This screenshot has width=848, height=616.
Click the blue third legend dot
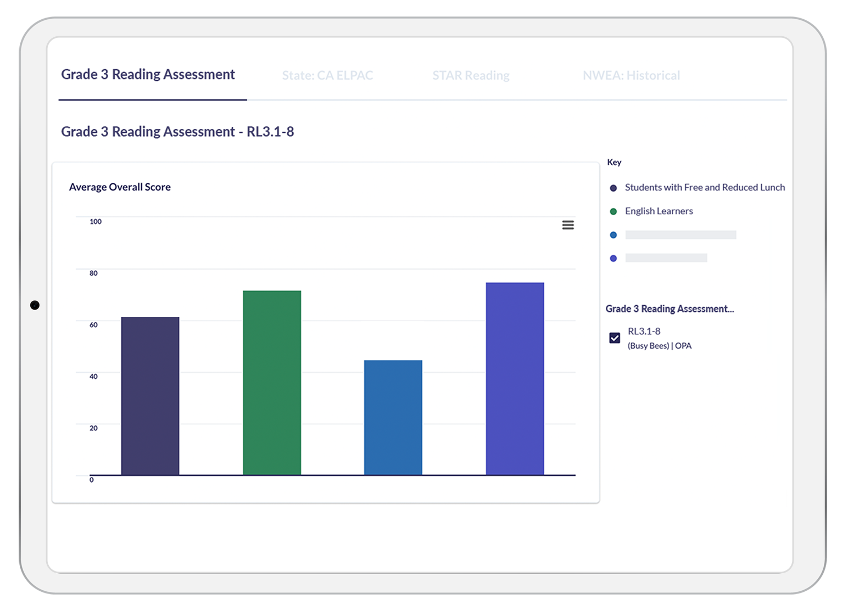613,235
